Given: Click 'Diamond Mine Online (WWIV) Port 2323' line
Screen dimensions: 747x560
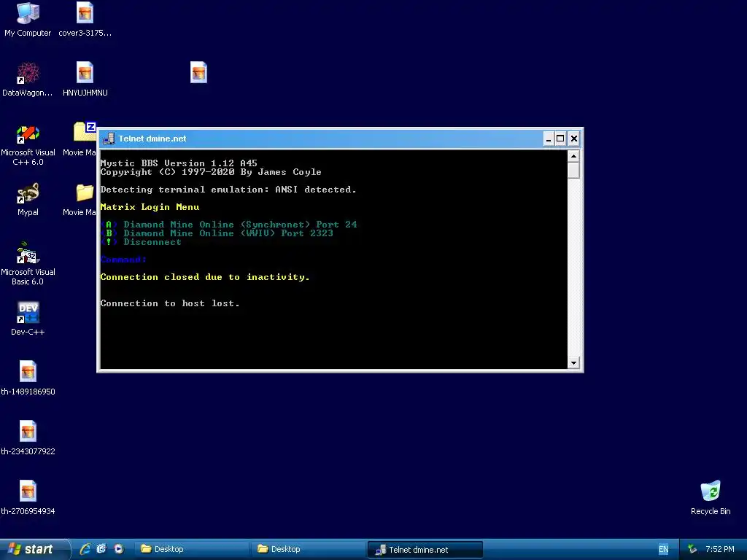Looking at the screenshot, I should point(217,233).
